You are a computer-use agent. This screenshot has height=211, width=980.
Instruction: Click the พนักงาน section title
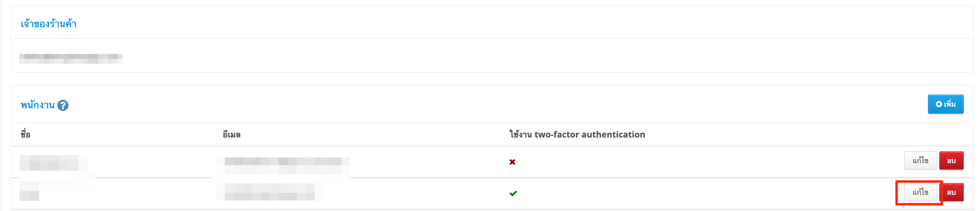[x=37, y=105]
